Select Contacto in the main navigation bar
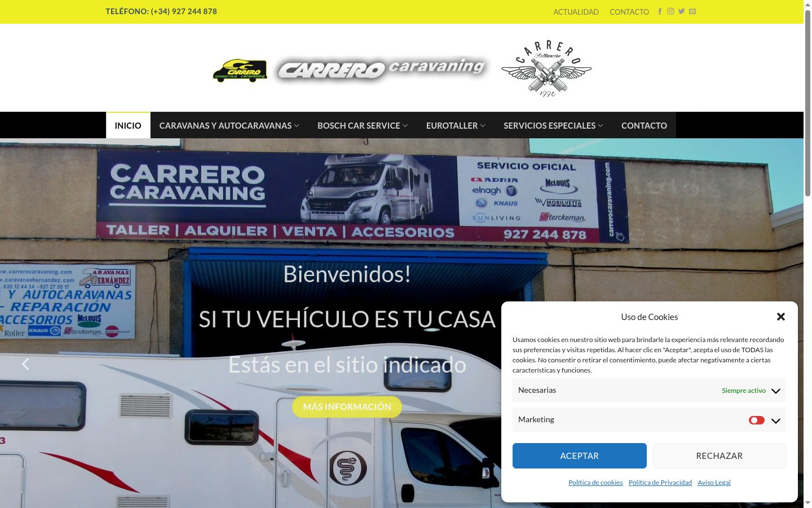The width and height of the screenshot is (812, 508). click(x=644, y=125)
